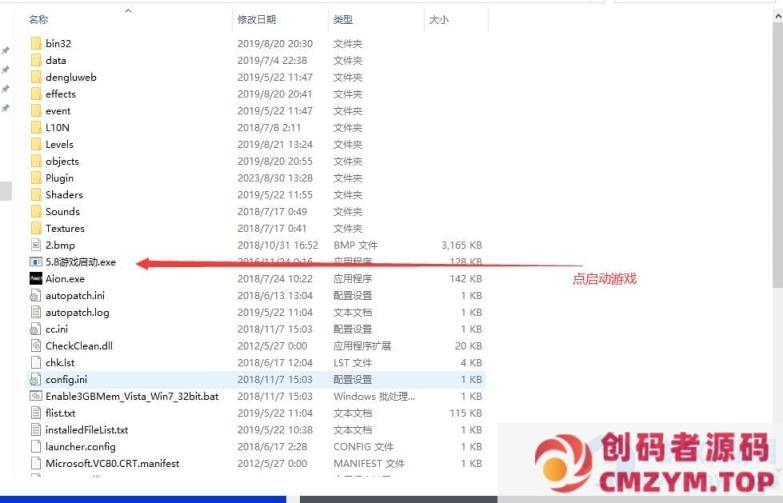Click the 115 KB size of flist.txt
This screenshot has height=503, width=783.
point(465,413)
